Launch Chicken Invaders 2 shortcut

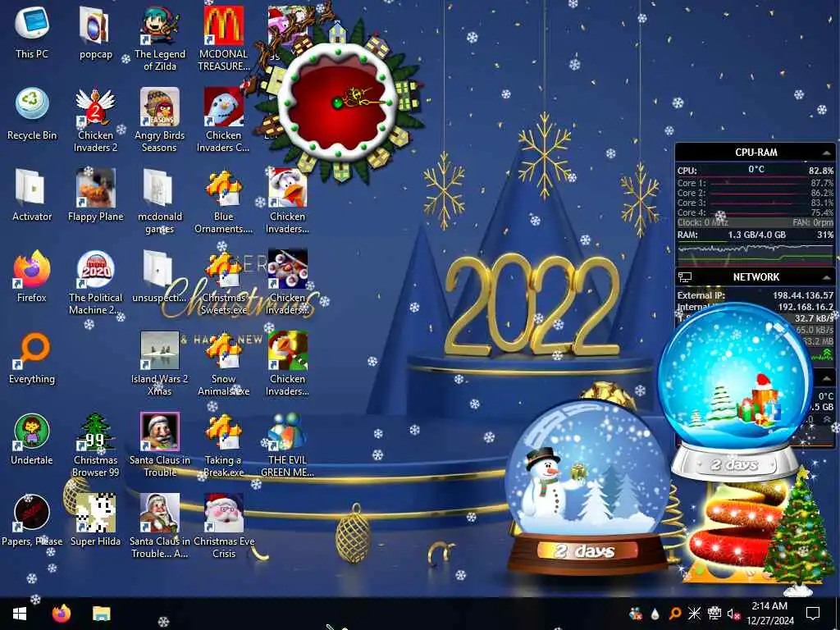[x=95, y=120]
